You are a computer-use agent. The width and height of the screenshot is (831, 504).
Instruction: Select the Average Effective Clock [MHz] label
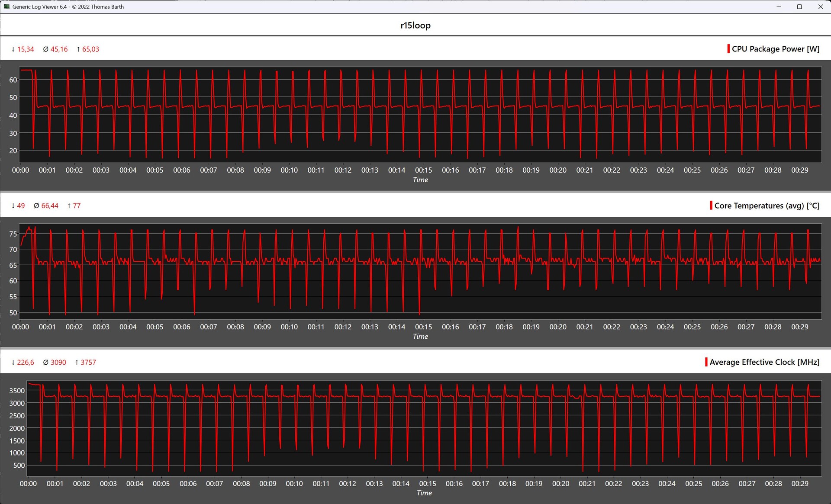(x=764, y=362)
